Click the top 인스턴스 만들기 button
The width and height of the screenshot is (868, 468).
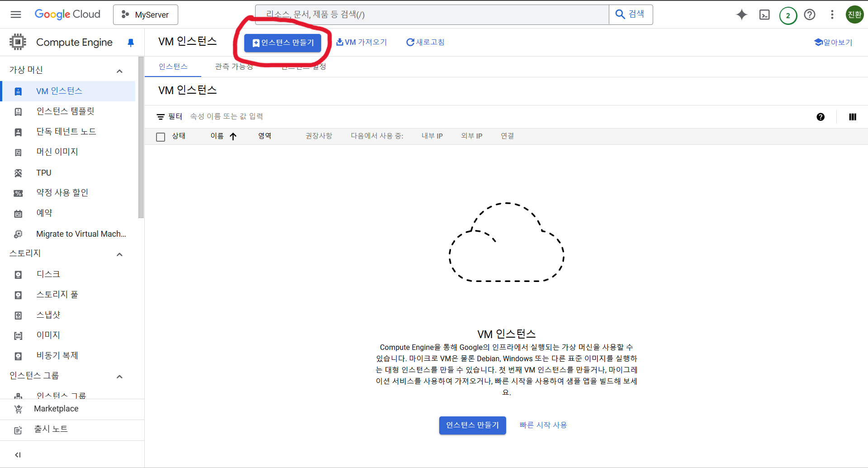283,43
